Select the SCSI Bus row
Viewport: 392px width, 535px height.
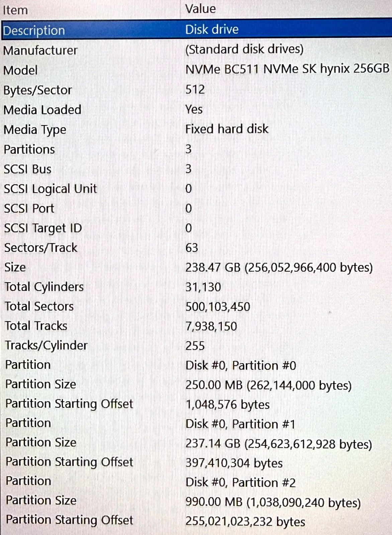point(196,169)
